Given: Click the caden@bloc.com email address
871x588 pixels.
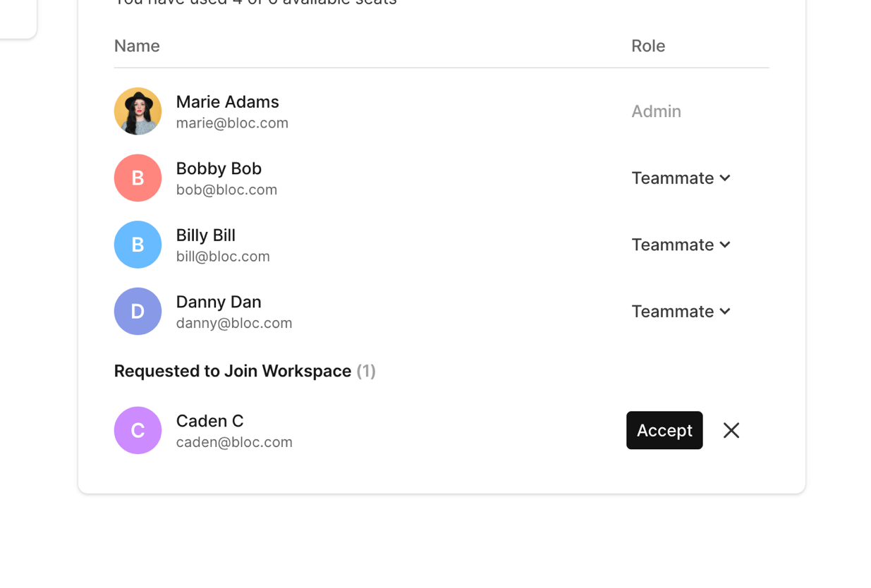Looking at the screenshot, I should tap(233, 442).
